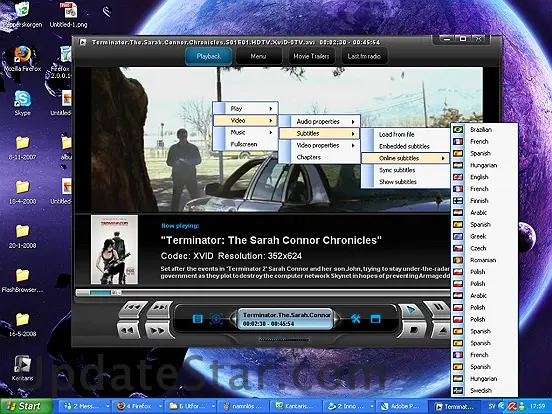The width and height of the screenshot is (552, 414).
Task: Expand the Subtitles submenu
Action: 320,133
